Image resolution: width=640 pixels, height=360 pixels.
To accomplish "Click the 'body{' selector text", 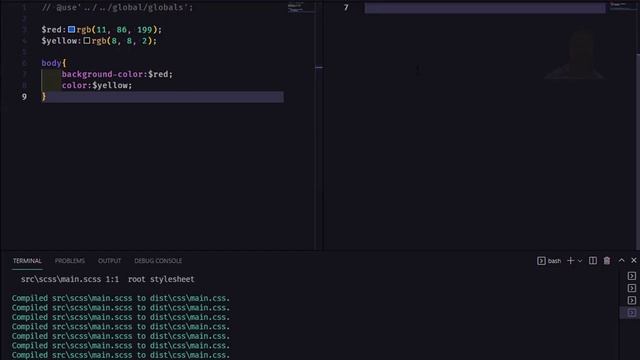I will [x=53, y=63].
